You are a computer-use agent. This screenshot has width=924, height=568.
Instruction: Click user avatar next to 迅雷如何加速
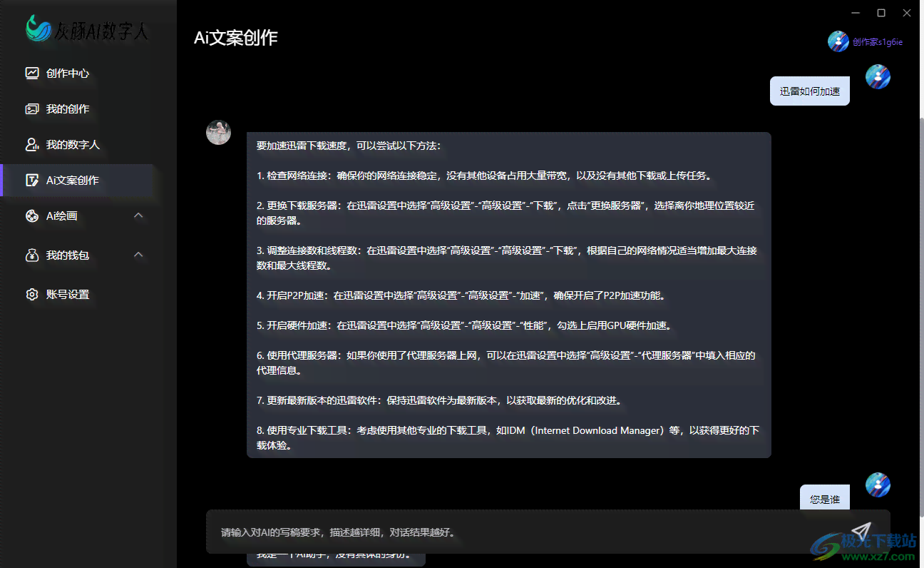click(x=878, y=76)
